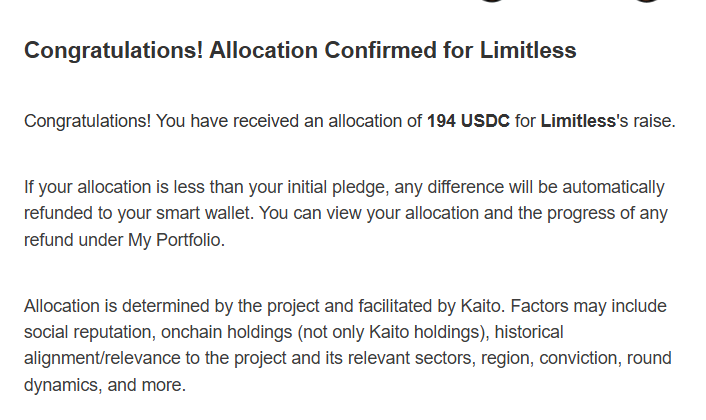Click the bold "194 USDC" amount
Image resolution: width=706 pixels, height=420 pixels.
(x=468, y=122)
